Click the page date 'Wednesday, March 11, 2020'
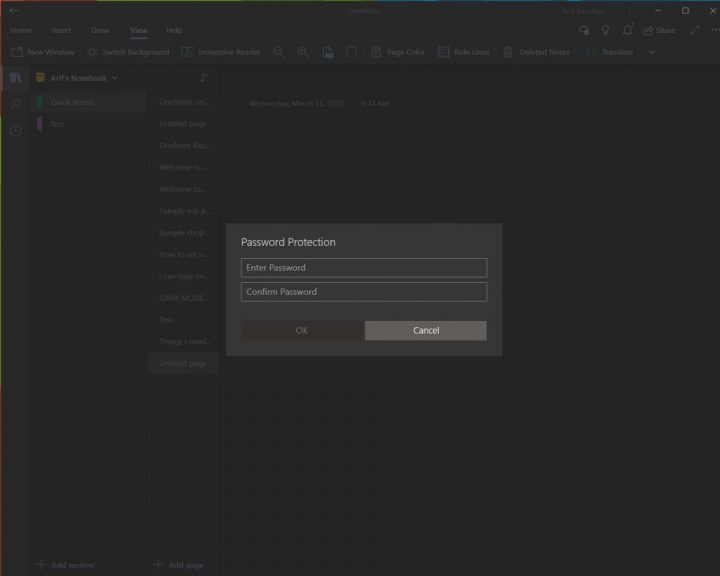720x576 pixels. [296, 103]
